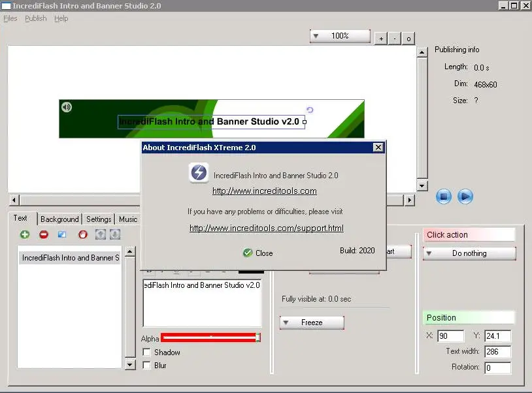Click the Y position input field

point(497,336)
